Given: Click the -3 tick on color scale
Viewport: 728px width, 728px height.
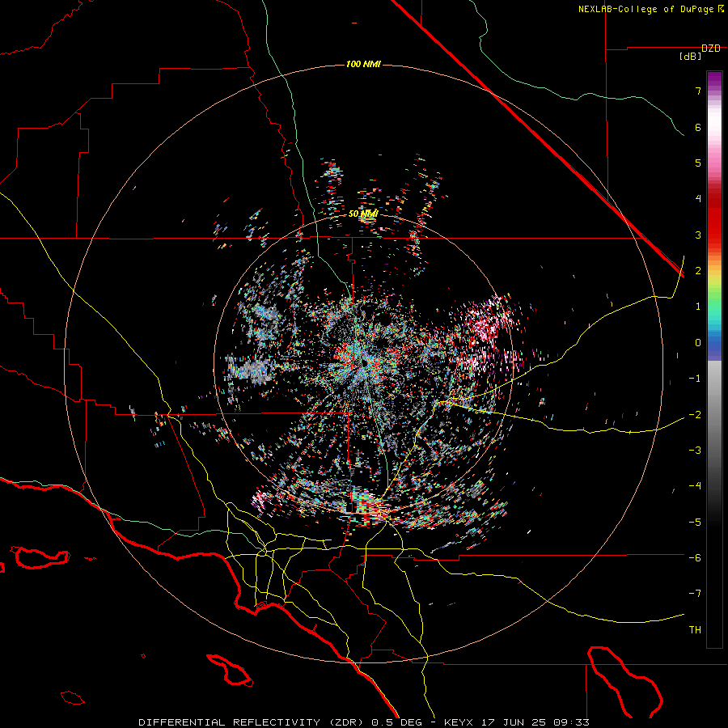Looking at the screenshot, I should pos(695,450).
